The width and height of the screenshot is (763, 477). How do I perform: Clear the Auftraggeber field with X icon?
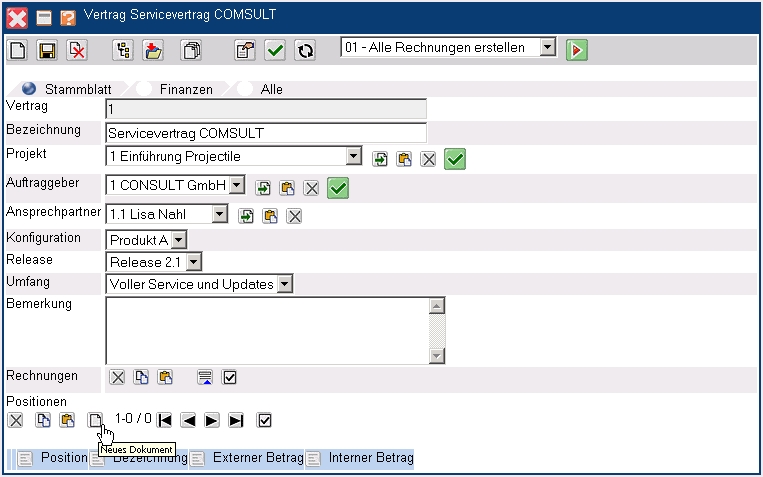point(311,188)
